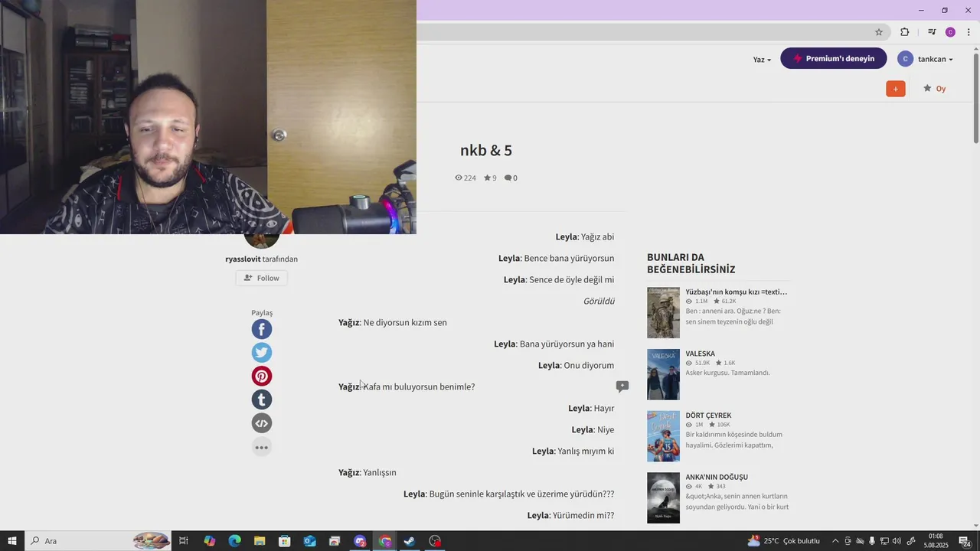This screenshot has width=980, height=551.
Task: Open Microsoft Store from the taskbar
Action: [285, 541]
